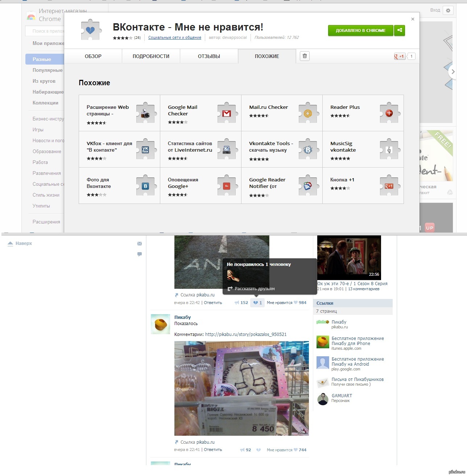Select the 'Похожие' tab
The image size is (467, 476).
[x=267, y=56]
